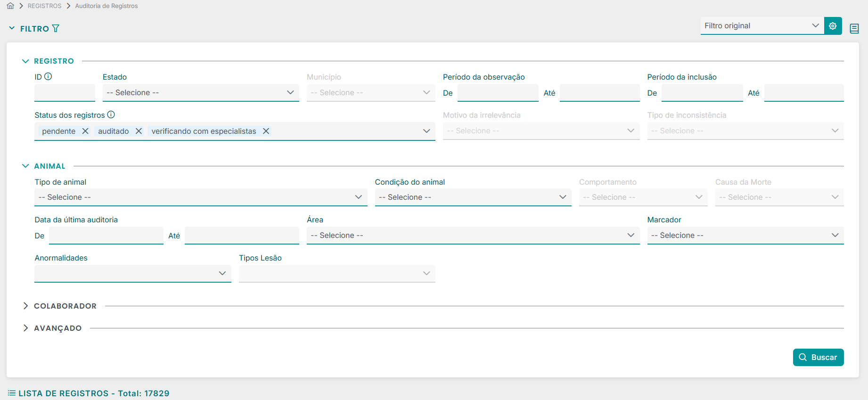
Task: Collapse the REGISTRO section
Action: pos(25,61)
